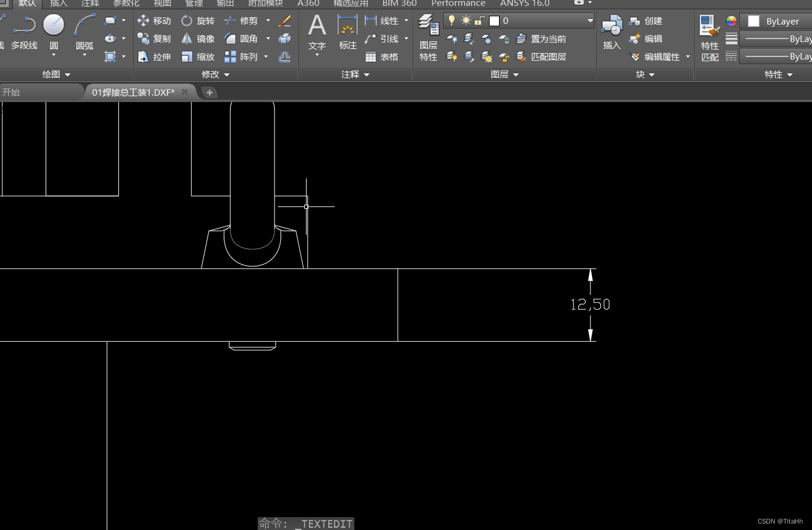
Task: Activate the Hatch tool in the Draw panel
Action: [110, 57]
